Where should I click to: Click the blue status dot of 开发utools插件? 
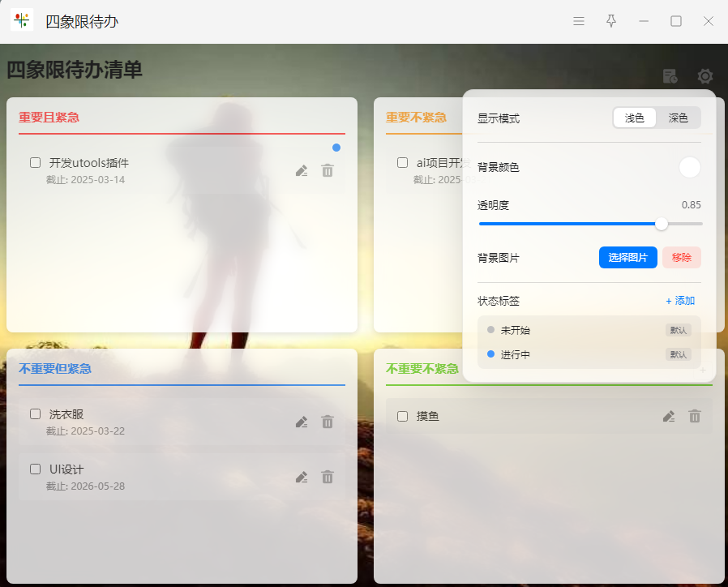pyautogui.click(x=336, y=148)
